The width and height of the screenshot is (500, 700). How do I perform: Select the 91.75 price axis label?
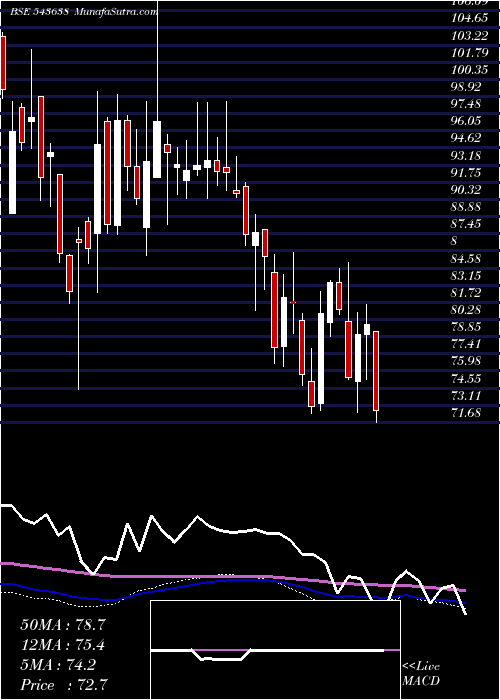(466, 173)
